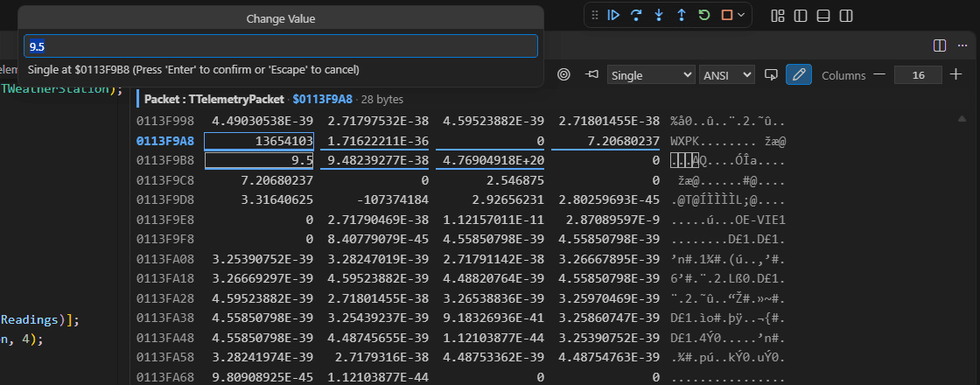Click the TWeatherStation code text

pos(54,88)
